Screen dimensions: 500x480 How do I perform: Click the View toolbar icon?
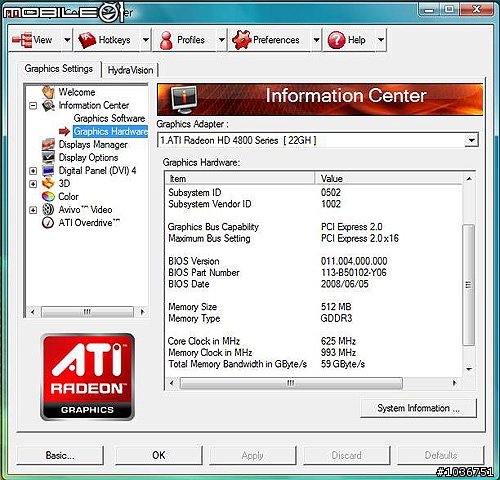pyautogui.click(x=22, y=40)
